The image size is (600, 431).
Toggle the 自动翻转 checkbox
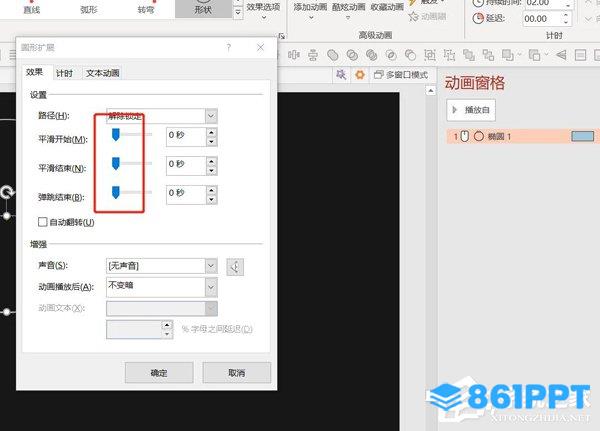click(x=42, y=222)
